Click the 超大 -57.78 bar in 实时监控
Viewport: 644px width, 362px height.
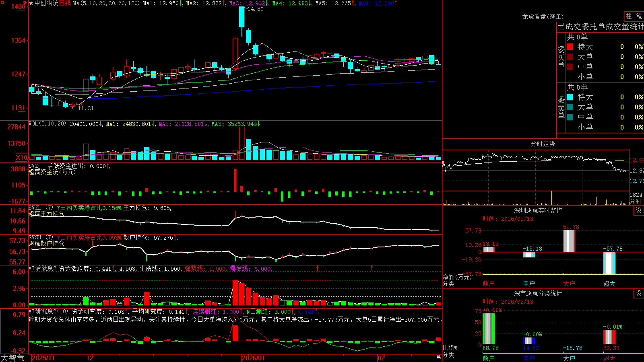pyautogui.click(x=609, y=263)
